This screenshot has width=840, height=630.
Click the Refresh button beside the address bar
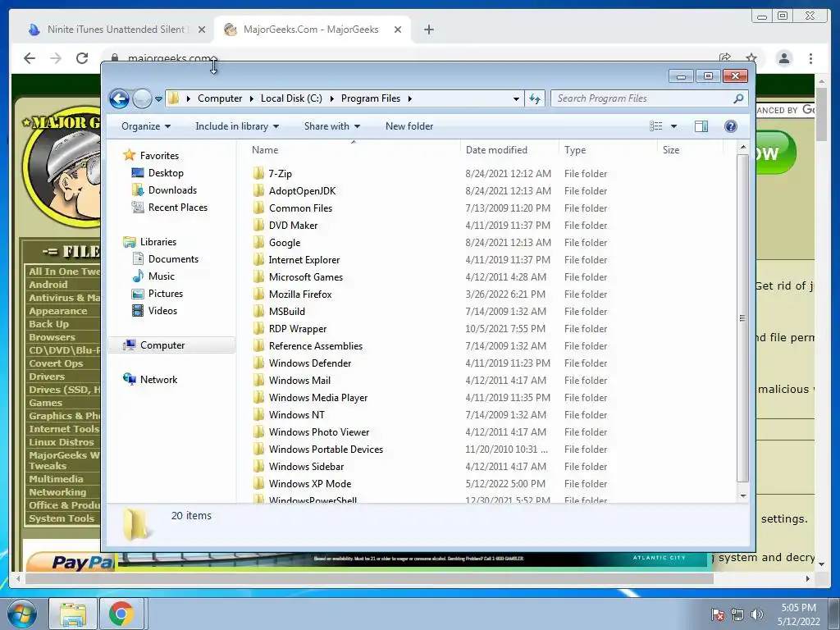click(535, 98)
